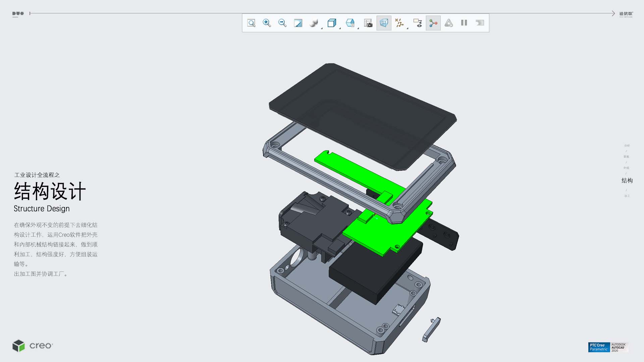
Task: Click the annotation display filter icon
Action: coord(418,23)
